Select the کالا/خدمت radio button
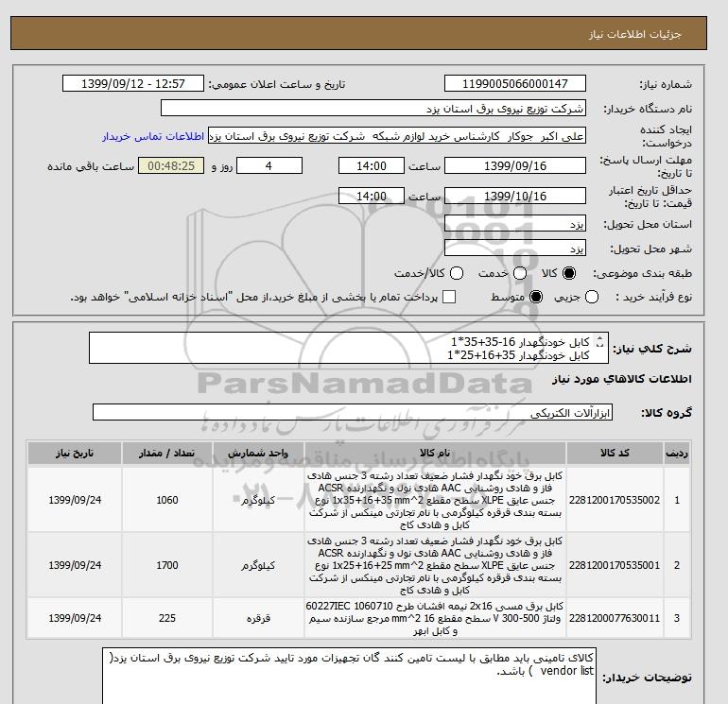Image resolution: width=728 pixels, height=704 pixels. (x=457, y=273)
